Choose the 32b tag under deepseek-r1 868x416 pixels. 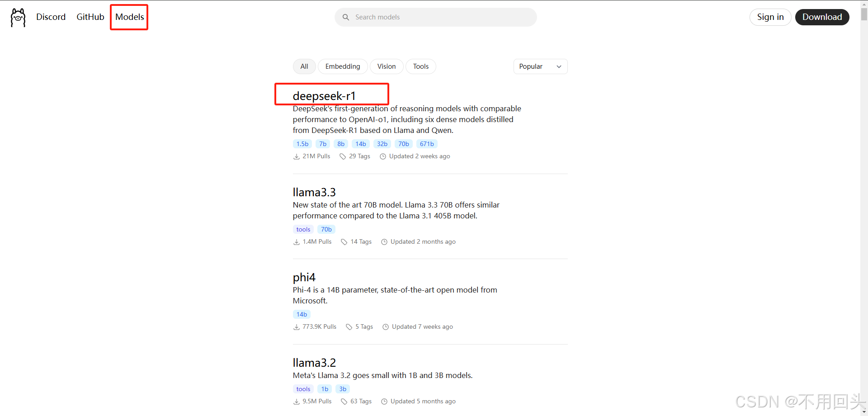pyautogui.click(x=382, y=144)
